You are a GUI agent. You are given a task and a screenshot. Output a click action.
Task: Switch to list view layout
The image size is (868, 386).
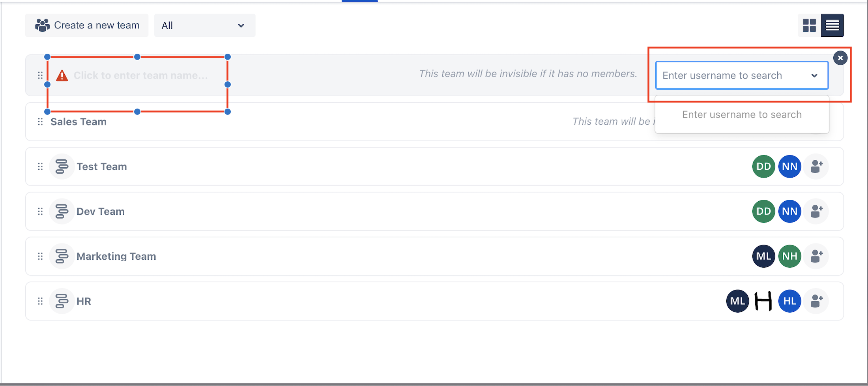(x=832, y=25)
